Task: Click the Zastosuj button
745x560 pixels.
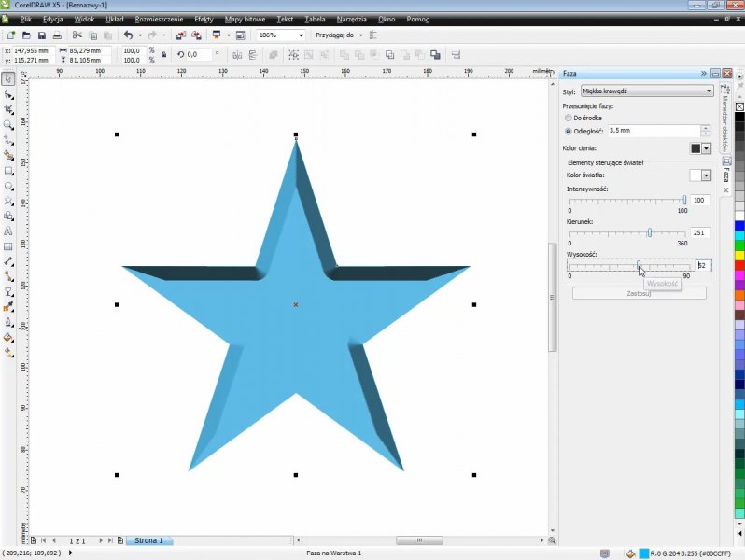Action: [639, 293]
